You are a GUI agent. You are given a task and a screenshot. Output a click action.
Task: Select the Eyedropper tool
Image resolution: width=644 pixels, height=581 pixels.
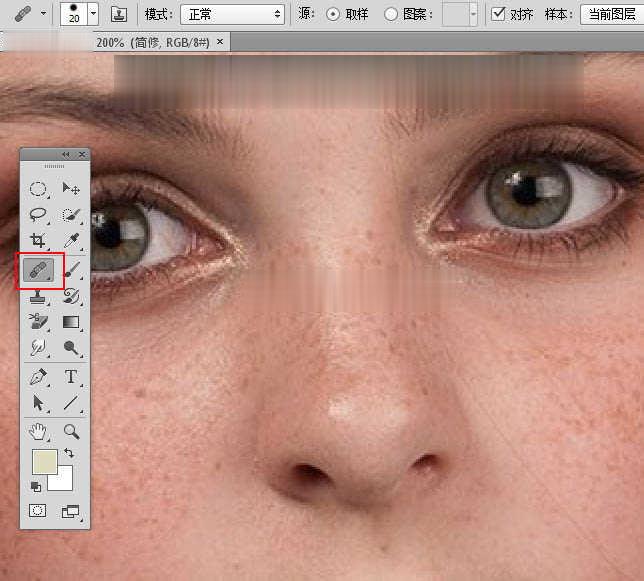71,241
